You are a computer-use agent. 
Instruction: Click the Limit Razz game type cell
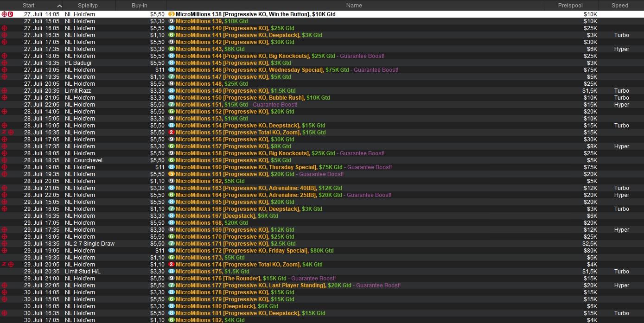78,91
